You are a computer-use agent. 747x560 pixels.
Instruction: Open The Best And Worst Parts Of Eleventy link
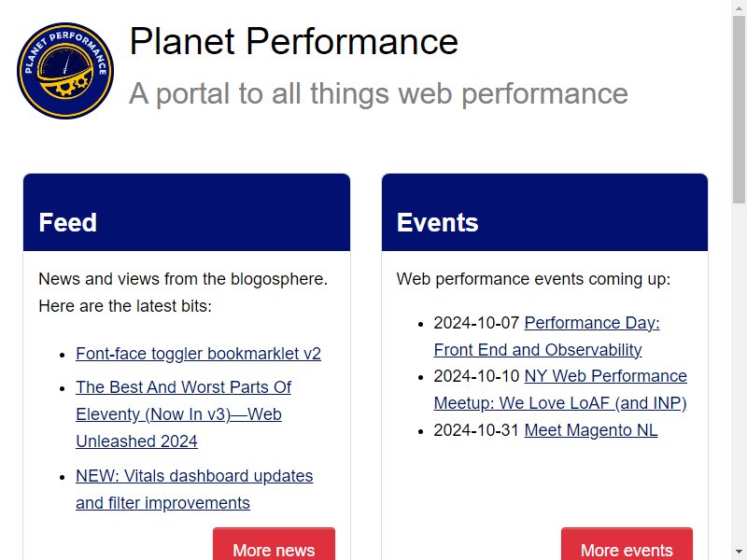click(x=183, y=414)
